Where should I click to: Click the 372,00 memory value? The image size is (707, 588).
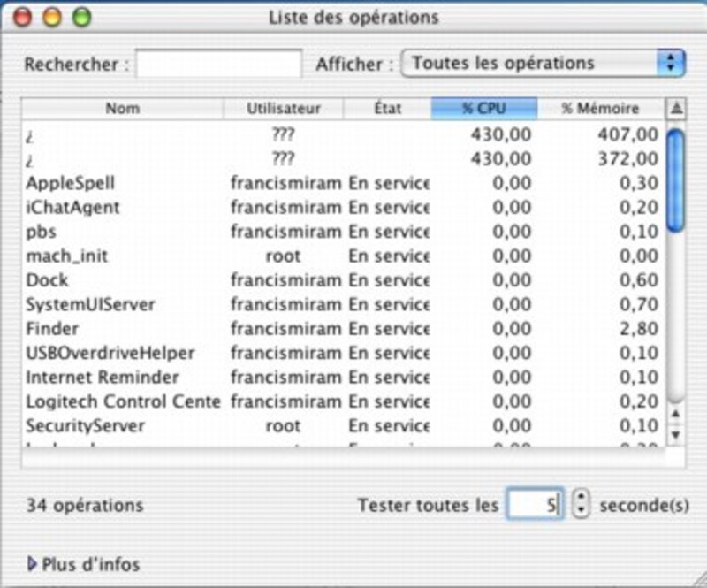(627, 159)
